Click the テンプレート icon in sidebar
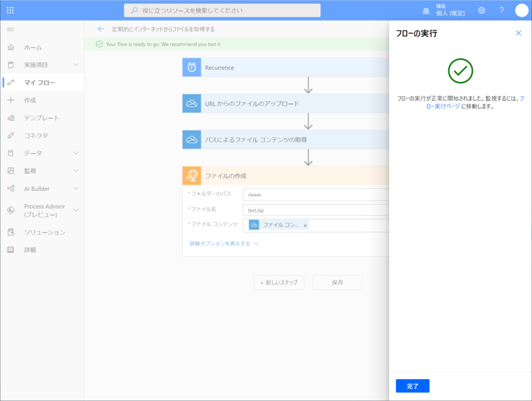 11,118
